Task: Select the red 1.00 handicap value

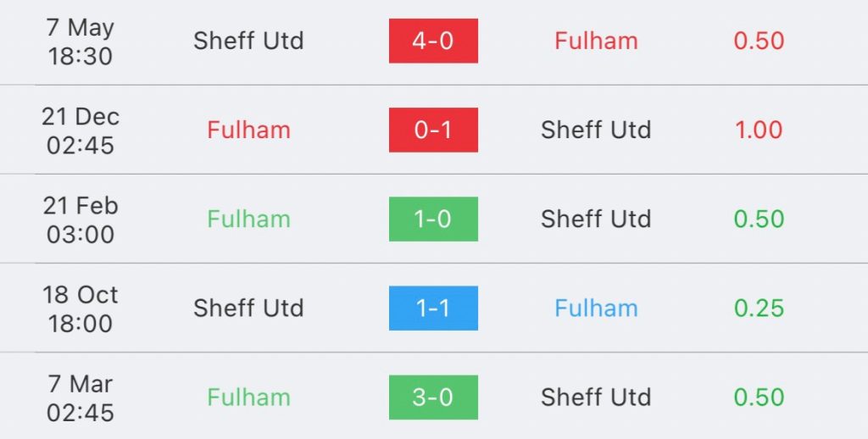Action: coord(759,131)
